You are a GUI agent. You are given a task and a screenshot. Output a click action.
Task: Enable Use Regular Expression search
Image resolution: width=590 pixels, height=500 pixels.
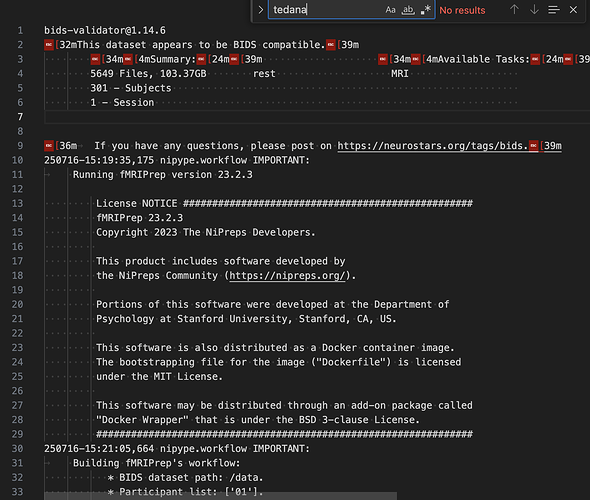tap(426, 10)
